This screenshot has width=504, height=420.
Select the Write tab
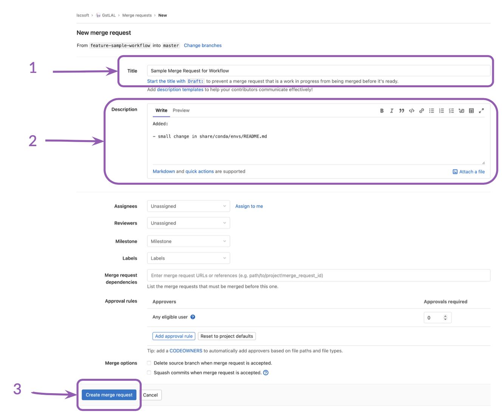tap(161, 111)
